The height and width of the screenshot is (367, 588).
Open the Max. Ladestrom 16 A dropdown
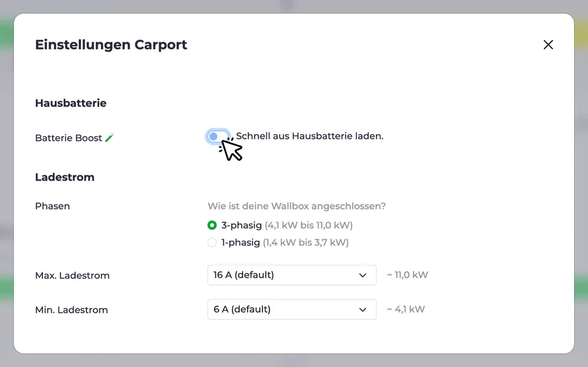292,275
